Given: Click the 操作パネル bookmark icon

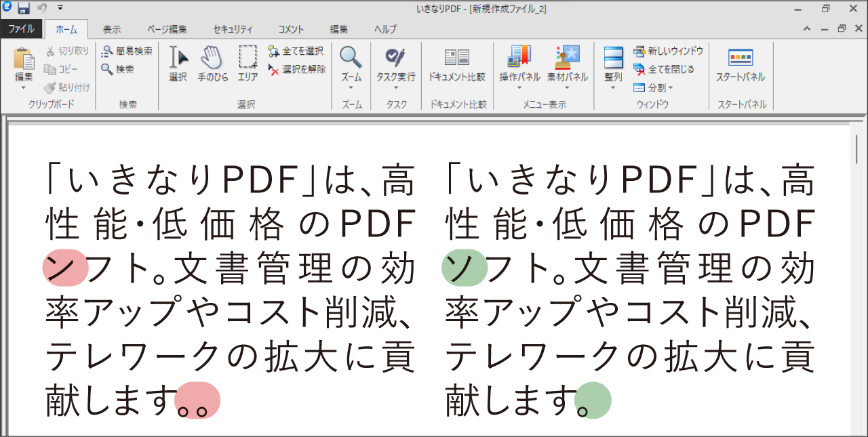Looking at the screenshot, I should click(x=519, y=58).
